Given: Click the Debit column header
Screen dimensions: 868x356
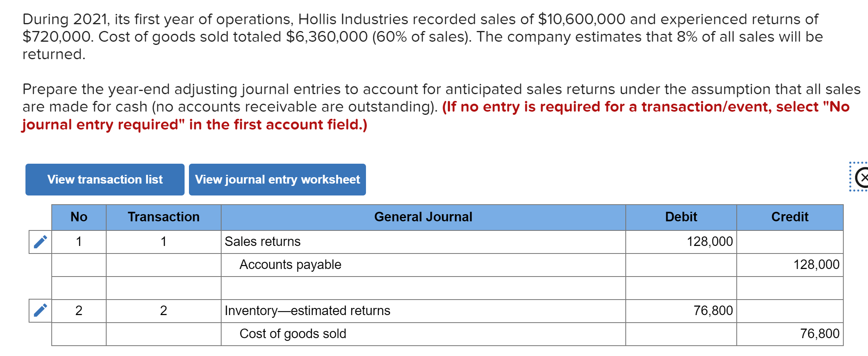Looking at the screenshot, I should point(681,217).
